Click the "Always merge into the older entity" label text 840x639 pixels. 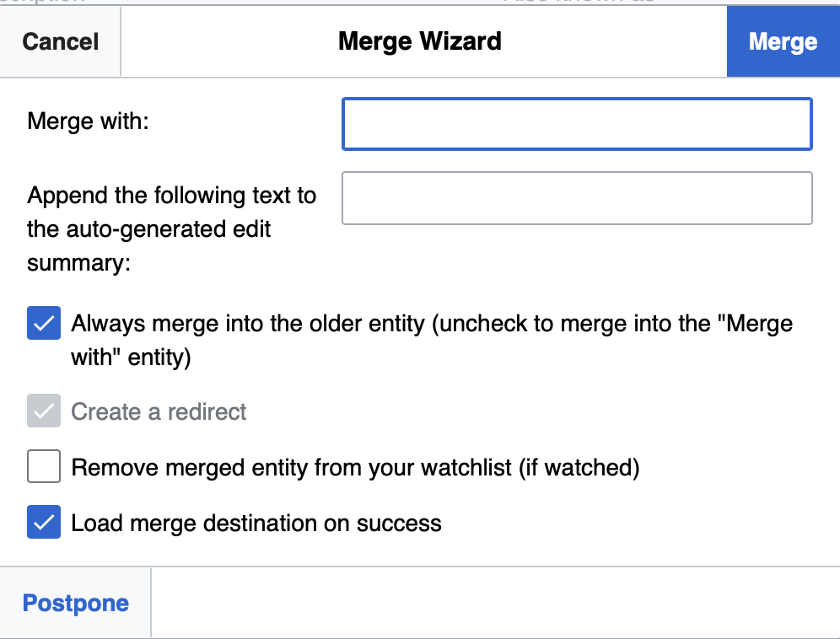pos(432,324)
